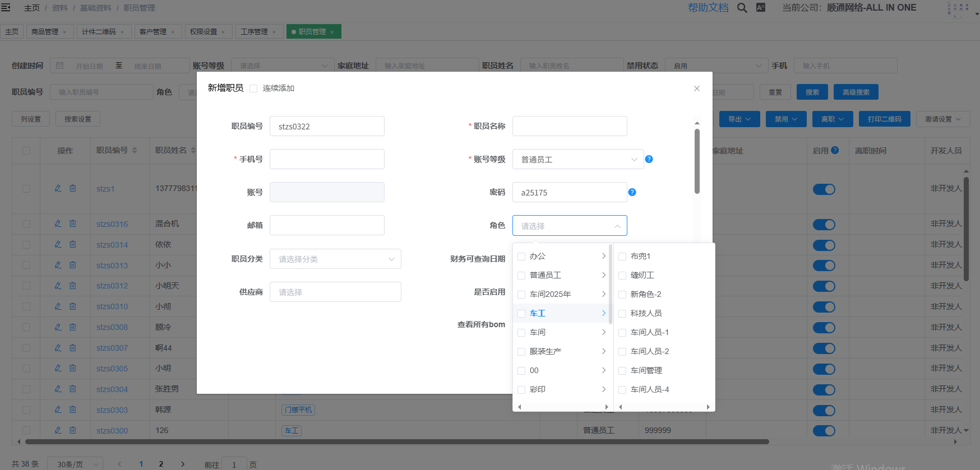Image resolution: width=980 pixels, height=470 pixels.
Task: Click the info icon next to 启用 column
Action: (x=835, y=150)
